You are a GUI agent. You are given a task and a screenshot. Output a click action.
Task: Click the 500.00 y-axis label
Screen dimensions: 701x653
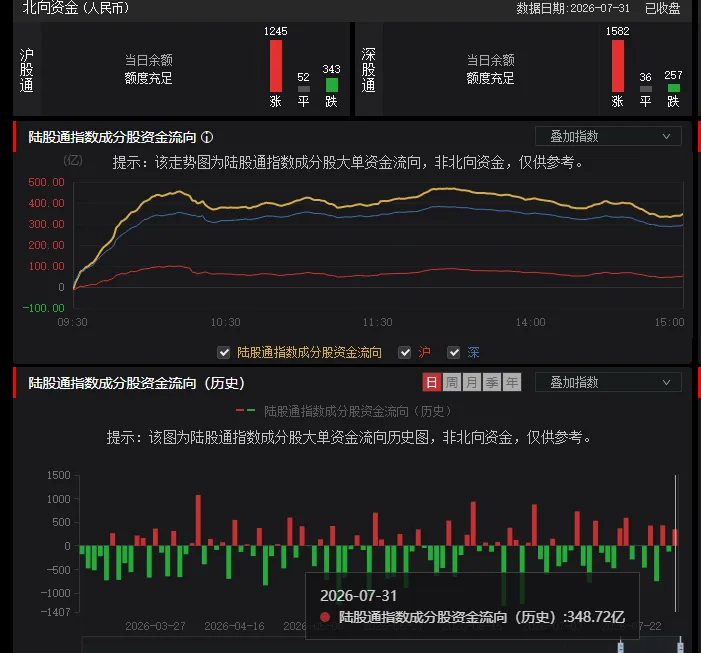point(46,182)
